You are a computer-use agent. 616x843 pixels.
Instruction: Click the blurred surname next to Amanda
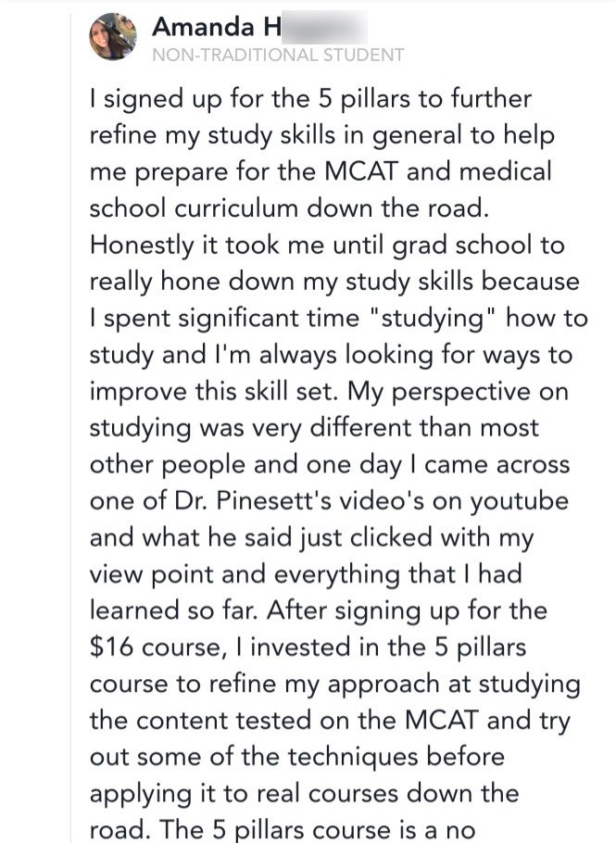(324, 27)
